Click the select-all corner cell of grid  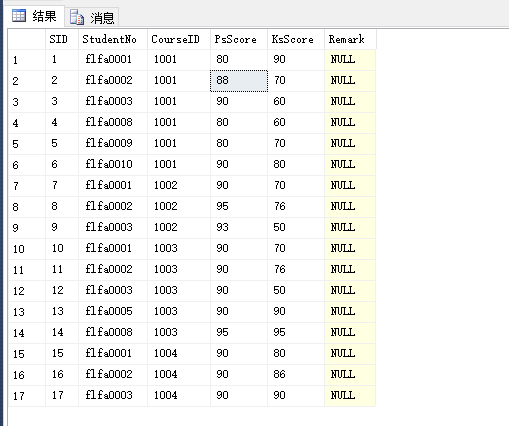coord(27,39)
